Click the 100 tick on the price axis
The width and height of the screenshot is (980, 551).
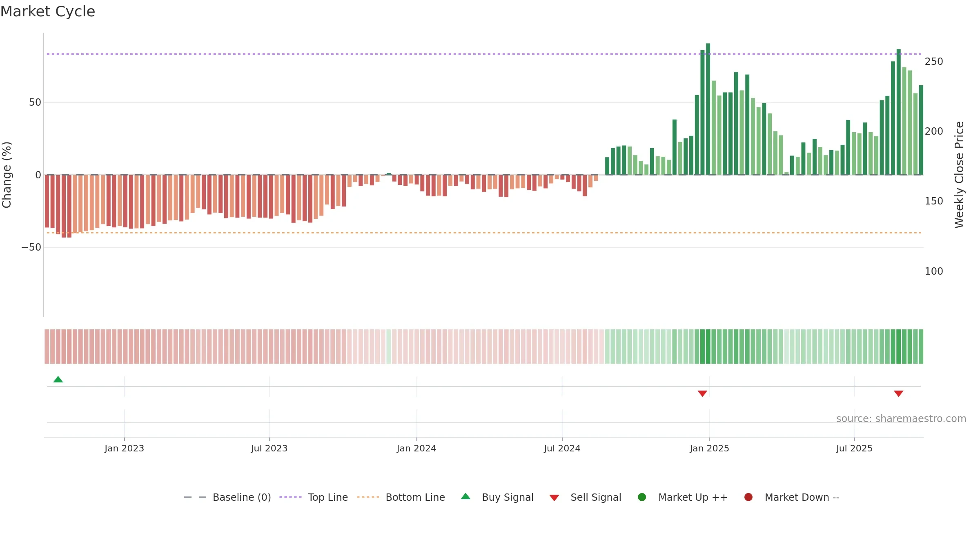[x=934, y=271]
